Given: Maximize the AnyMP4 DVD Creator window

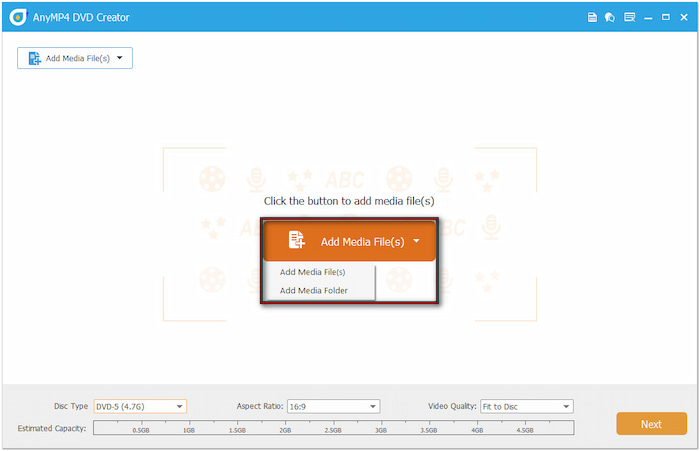Looking at the screenshot, I should point(666,17).
